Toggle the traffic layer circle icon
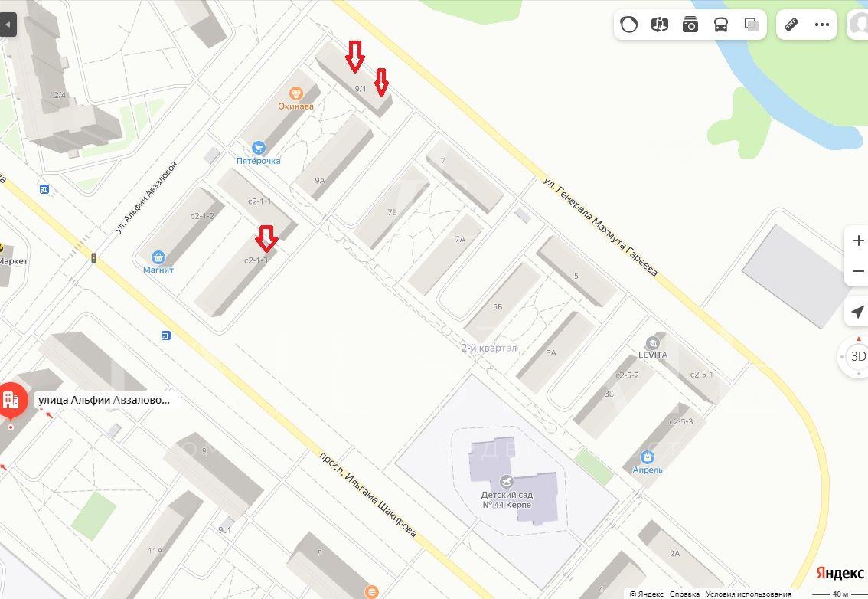The image size is (868, 599). 629,25
